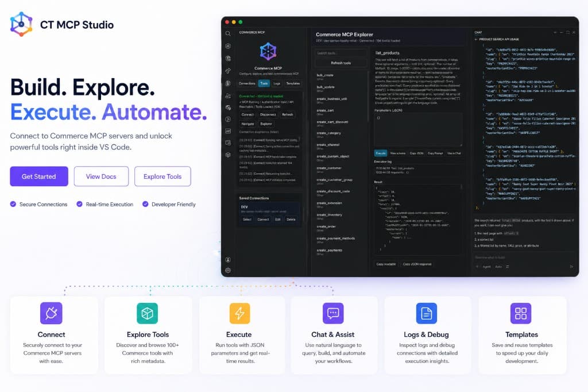The height and width of the screenshot is (392, 588).
Task: Click the View schema button
Action: point(397,153)
